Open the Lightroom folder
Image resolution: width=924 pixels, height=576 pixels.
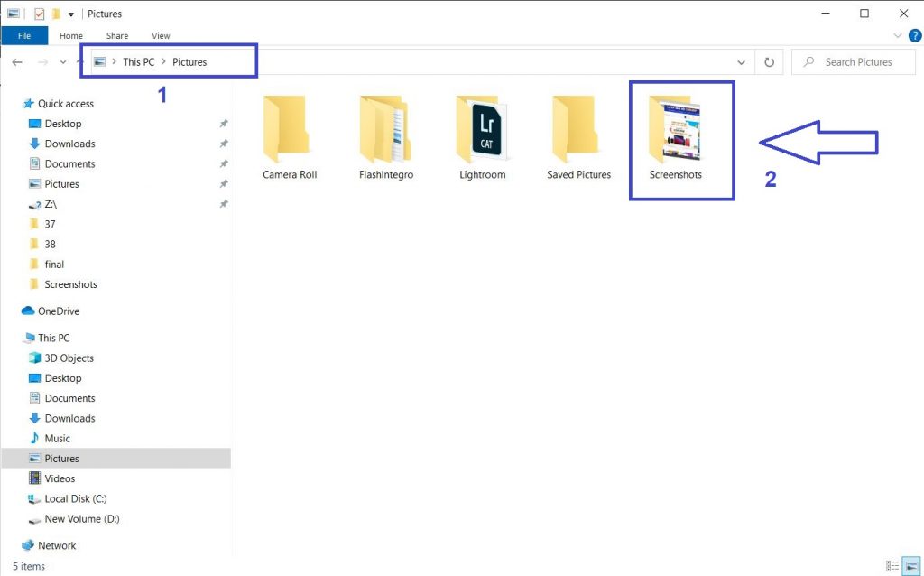(x=482, y=135)
